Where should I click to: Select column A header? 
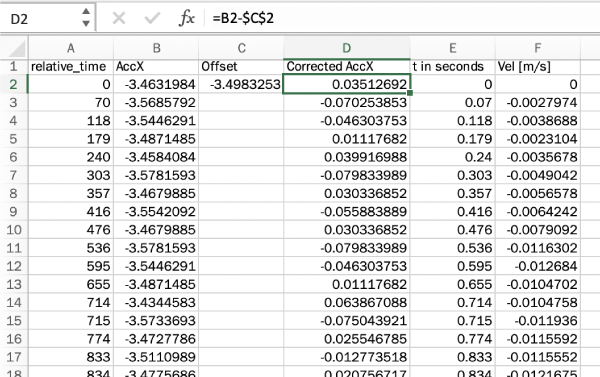click(x=71, y=48)
